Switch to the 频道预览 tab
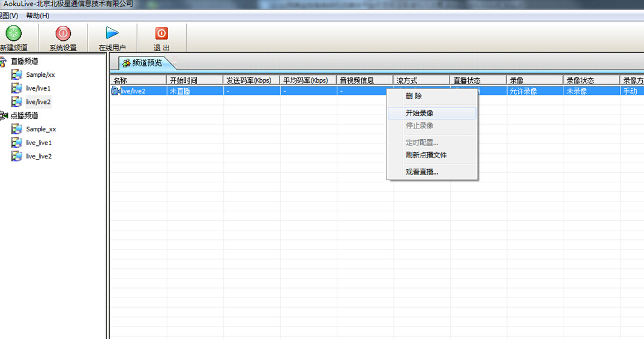Screen dimensions: 644x339 (x=143, y=63)
